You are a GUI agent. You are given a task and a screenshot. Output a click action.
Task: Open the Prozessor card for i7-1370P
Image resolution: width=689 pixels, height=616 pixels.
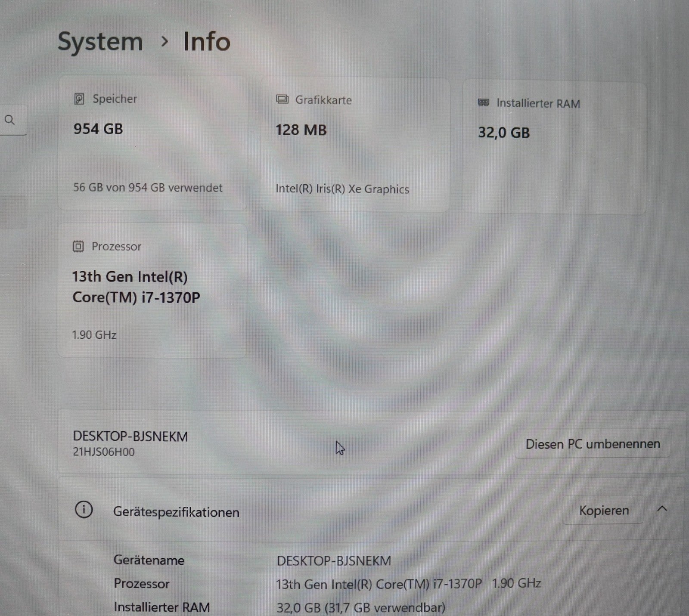[x=153, y=291]
